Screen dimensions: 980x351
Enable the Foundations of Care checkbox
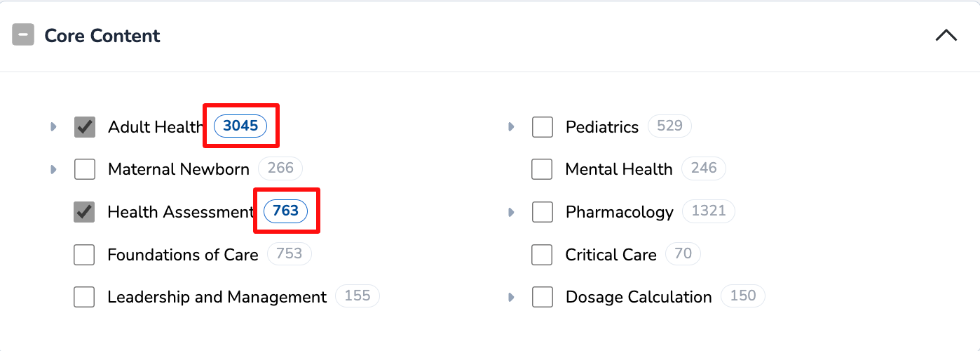coord(84,255)
